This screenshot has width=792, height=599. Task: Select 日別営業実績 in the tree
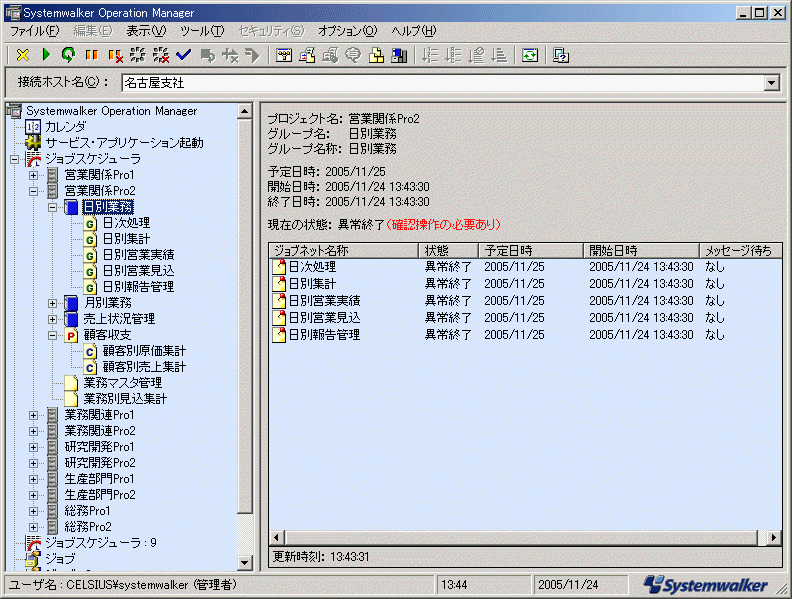[138, 255]
